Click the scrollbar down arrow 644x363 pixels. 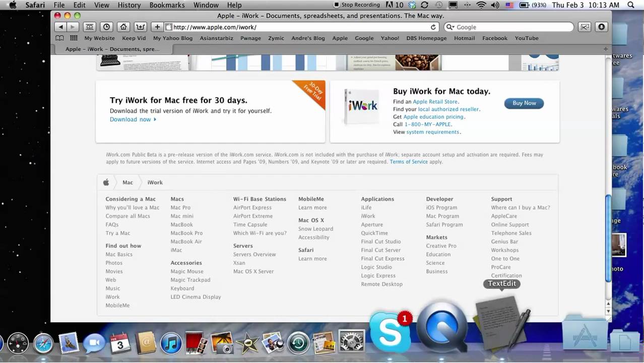(x=608, y=312)
